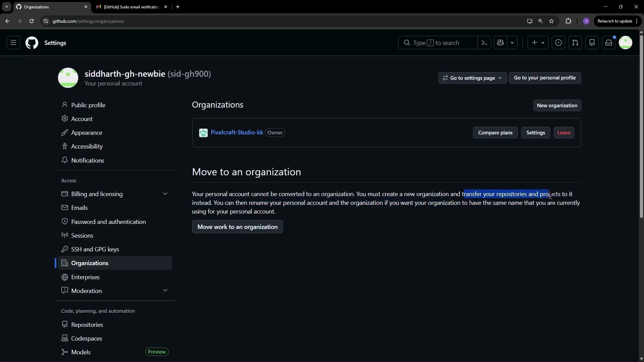This screenshot has height=362, width=644.
Task: Bookmark this page with the star icon
Action: click(x=551, y=21)
